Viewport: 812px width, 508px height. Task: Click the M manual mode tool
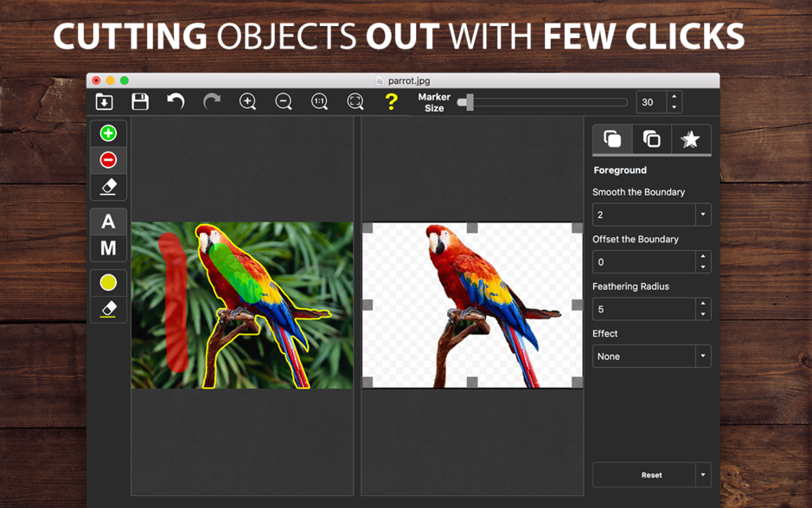[107, 248]
